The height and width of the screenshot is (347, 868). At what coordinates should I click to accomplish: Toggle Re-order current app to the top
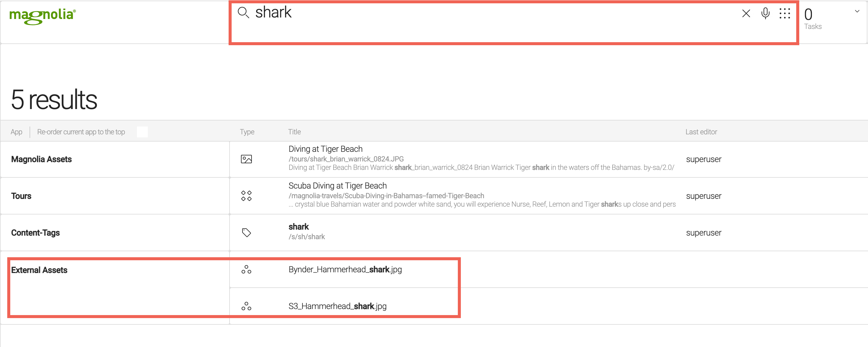coord(142,132)
